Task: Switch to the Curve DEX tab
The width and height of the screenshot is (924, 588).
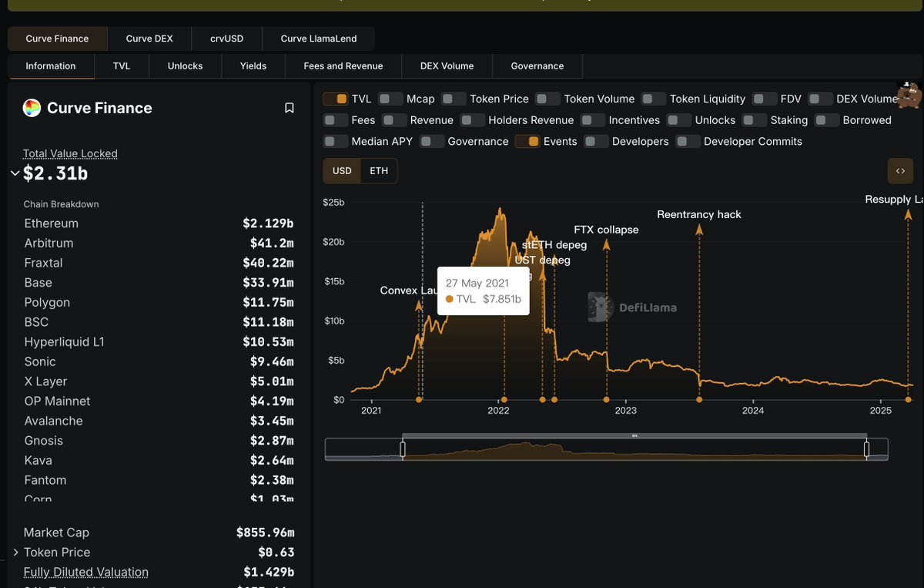Action: (x=149, y=39)
